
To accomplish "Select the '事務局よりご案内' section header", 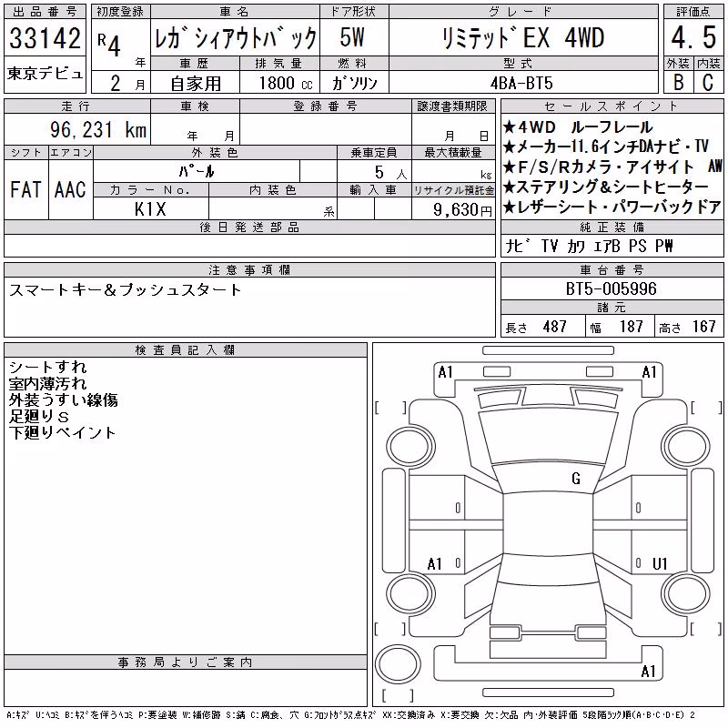I will pos(186,662).
